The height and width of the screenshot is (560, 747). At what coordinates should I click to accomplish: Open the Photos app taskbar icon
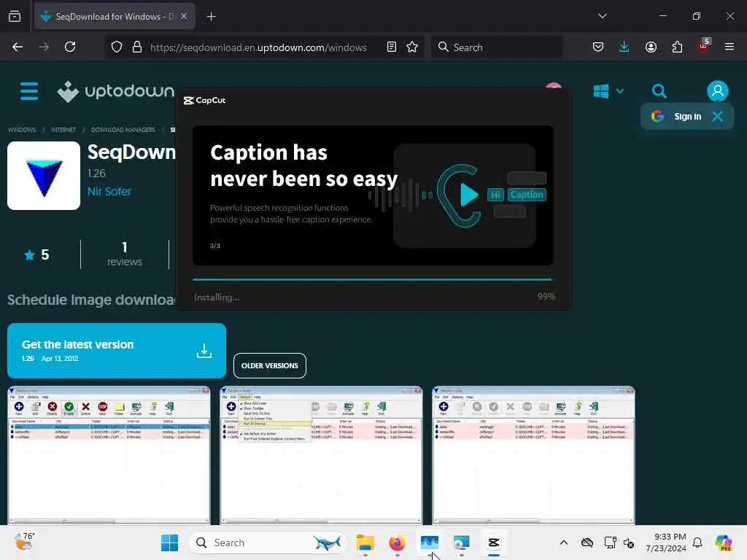click(429, 542)
